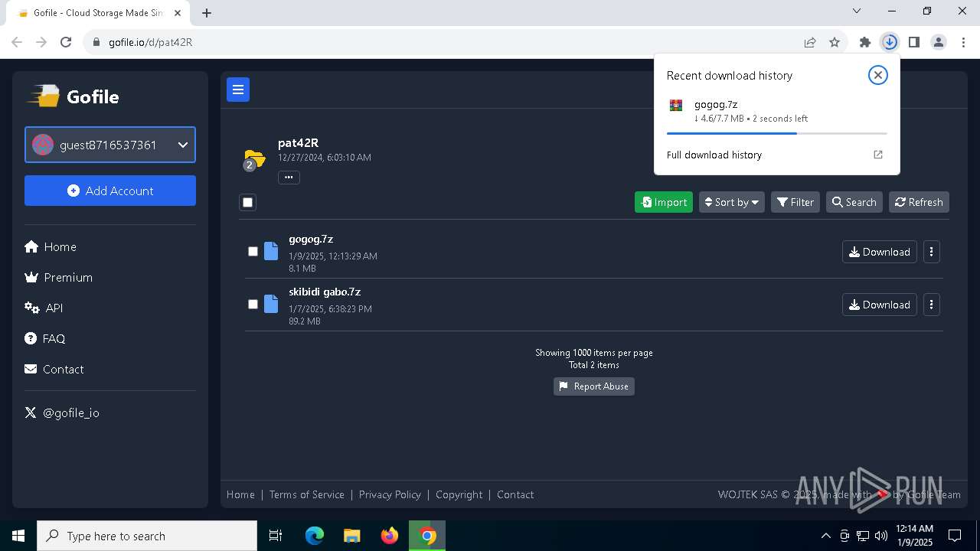Open more options for skibidi gabo.7z
Viewport: 980px width, 551px height.
[931, 305]
